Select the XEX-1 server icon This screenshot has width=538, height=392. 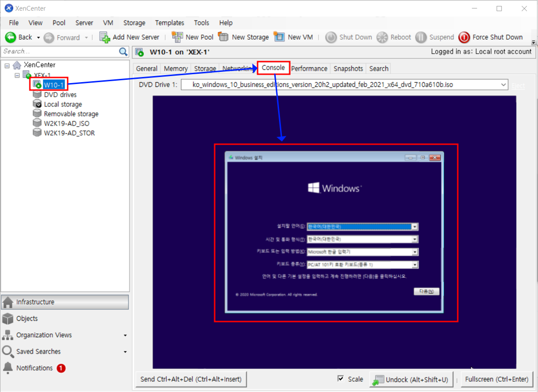click(27, 75)
